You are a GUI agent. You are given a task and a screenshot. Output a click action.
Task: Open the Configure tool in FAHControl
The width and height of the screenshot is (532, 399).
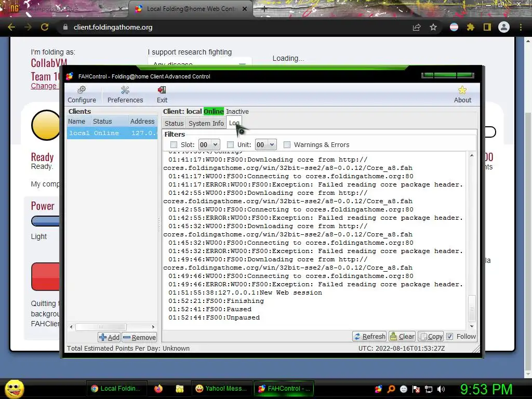tap(82, 95)
